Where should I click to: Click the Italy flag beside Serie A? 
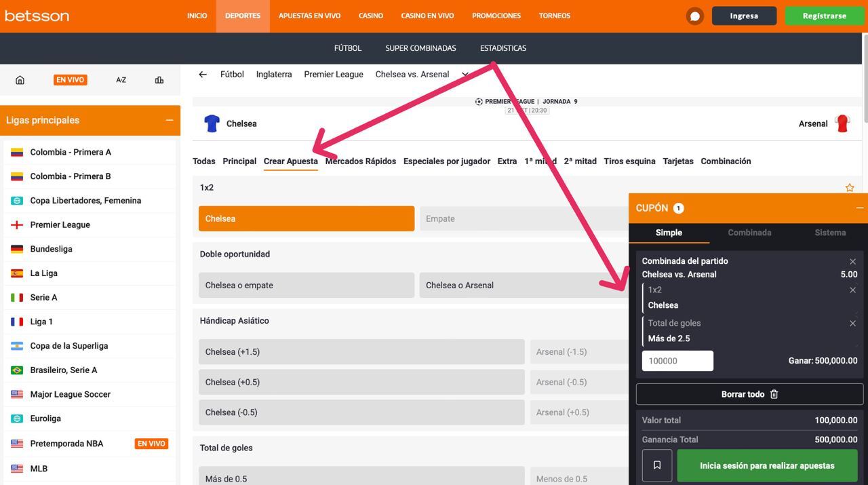[17, 297]
